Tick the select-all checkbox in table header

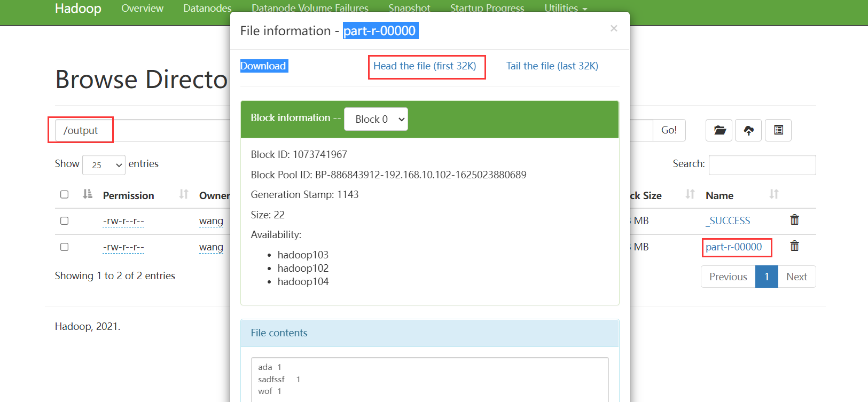click(x=65, y=194)
